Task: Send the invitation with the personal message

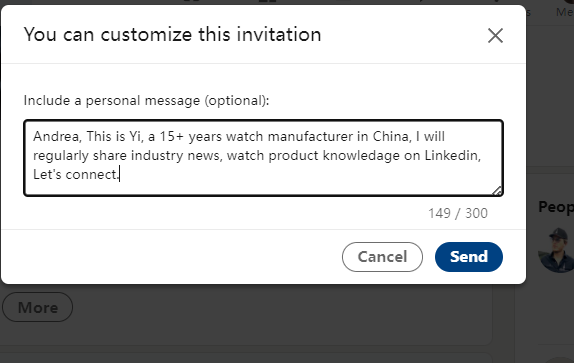Action: [x=469, y=257]
